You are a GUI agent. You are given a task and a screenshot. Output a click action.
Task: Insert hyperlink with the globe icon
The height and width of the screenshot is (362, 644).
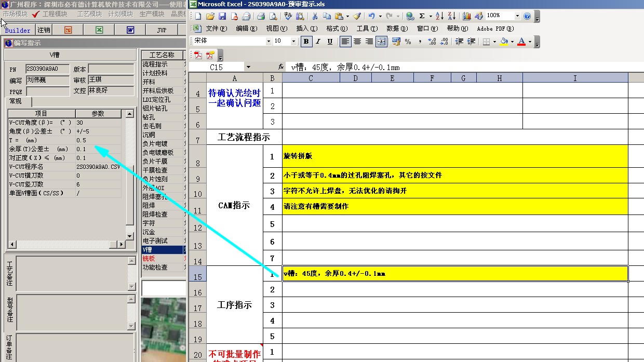410,16
